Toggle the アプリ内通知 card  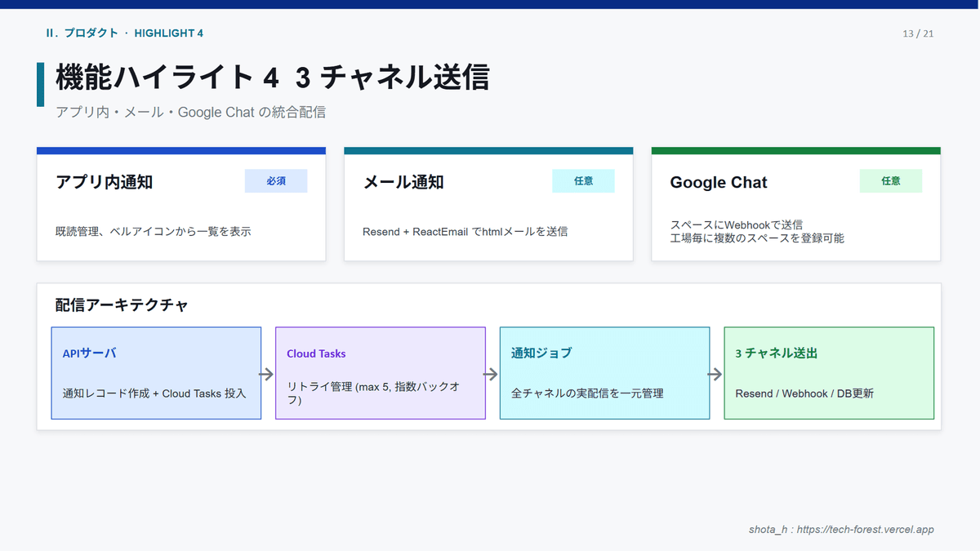180,204
